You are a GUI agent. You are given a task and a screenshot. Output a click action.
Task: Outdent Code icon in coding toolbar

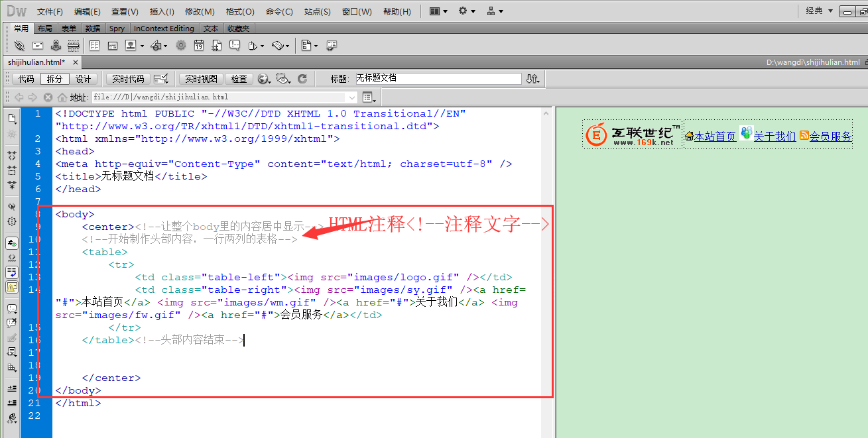tap(12, 403)
